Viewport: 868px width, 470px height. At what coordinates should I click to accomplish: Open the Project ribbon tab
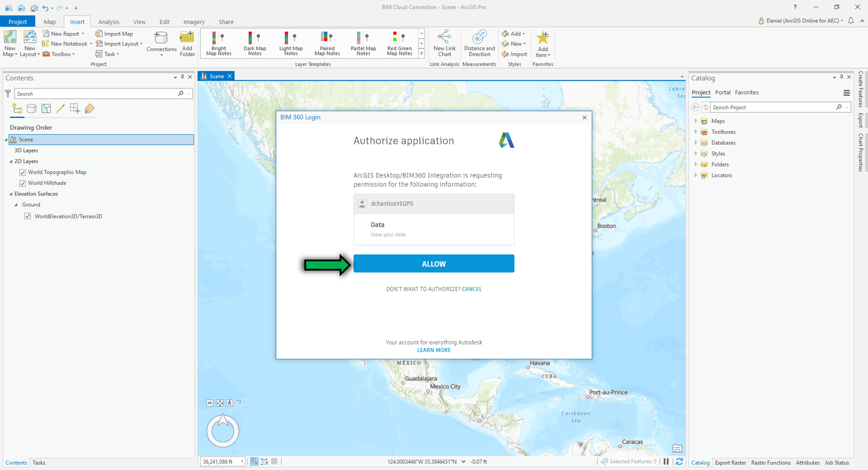[x=17, y=21]
